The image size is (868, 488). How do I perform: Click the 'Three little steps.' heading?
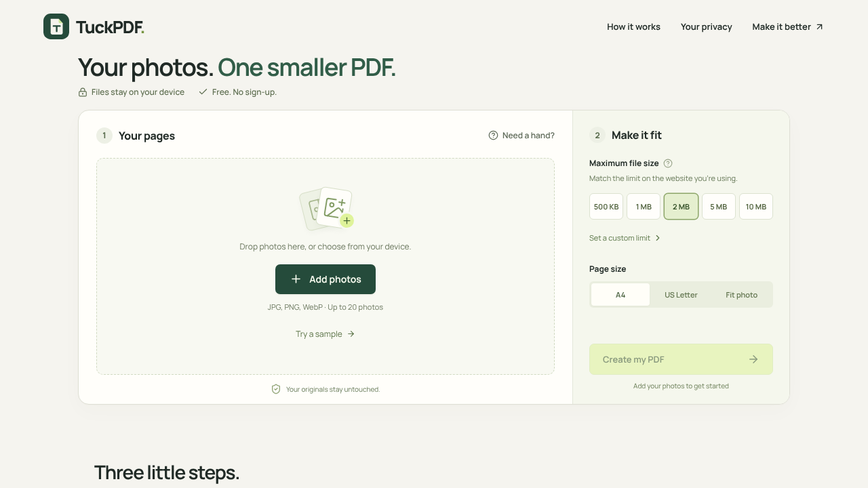(167, 472)
